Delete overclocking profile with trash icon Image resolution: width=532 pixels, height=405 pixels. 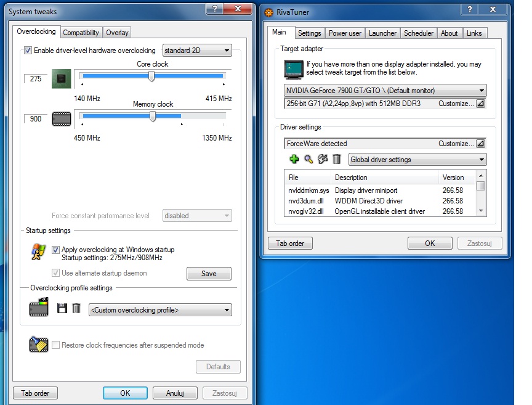[76, 308]
